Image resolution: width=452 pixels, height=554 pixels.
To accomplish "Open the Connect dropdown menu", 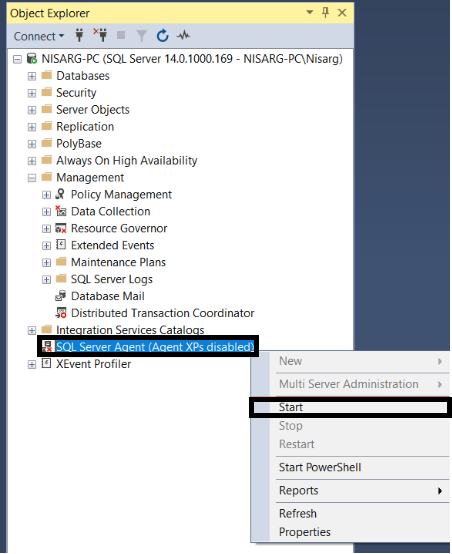I will pos(39,36).
